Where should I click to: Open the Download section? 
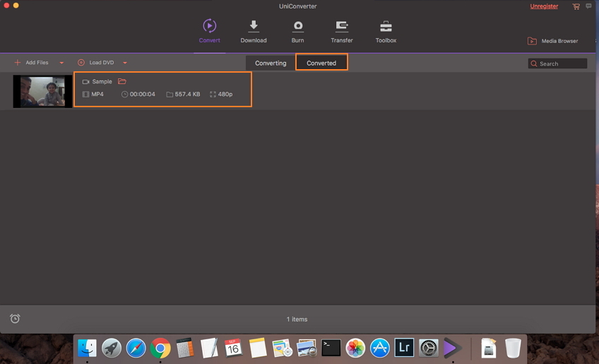(254, 31)
